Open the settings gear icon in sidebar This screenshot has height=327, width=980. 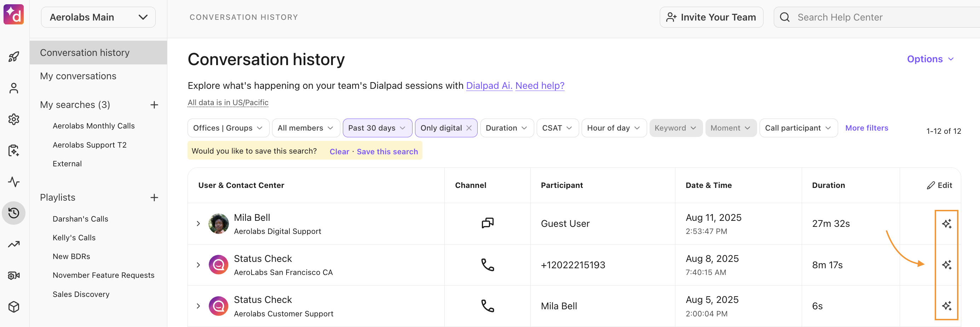pyautogui.click(x=14, y=119)
